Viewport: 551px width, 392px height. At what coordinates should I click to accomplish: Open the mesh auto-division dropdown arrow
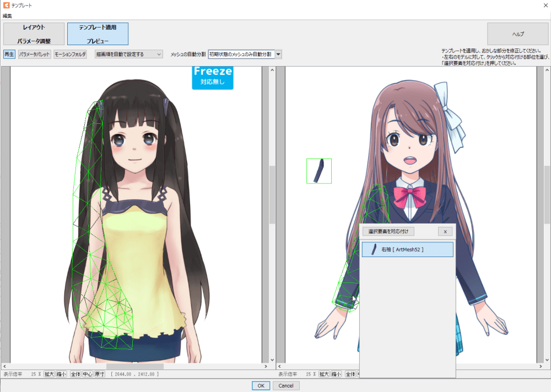click(x=278, y=54)
